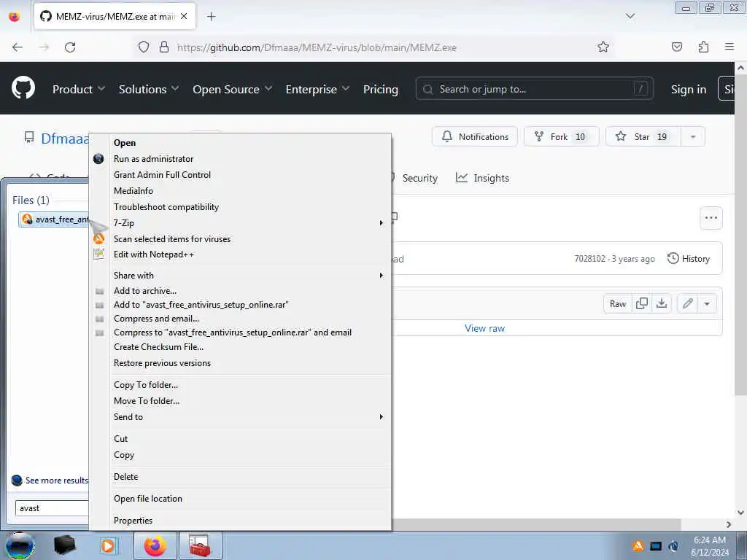Click Sign in
Screen dimensions: 747x560
tap(689, 89)
